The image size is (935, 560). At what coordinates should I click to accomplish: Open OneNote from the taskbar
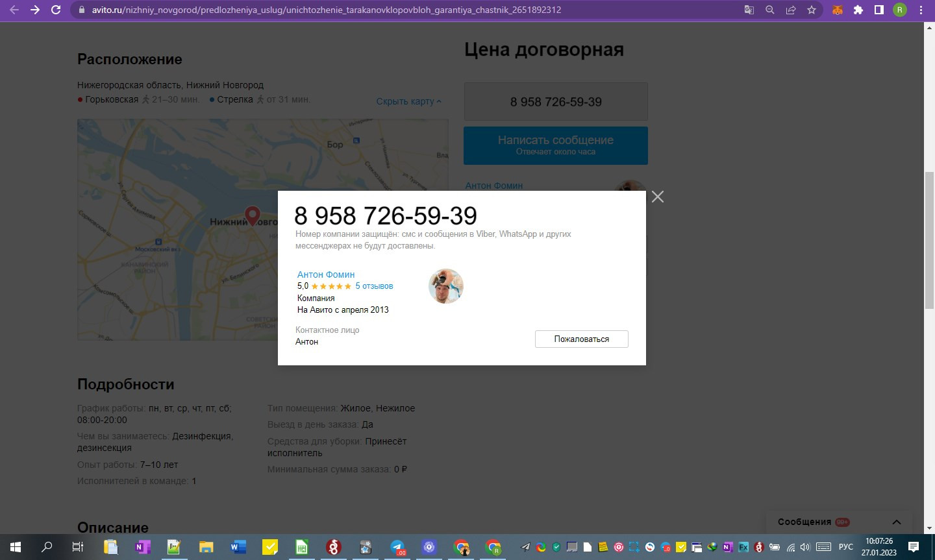click(x=142, y=547)
